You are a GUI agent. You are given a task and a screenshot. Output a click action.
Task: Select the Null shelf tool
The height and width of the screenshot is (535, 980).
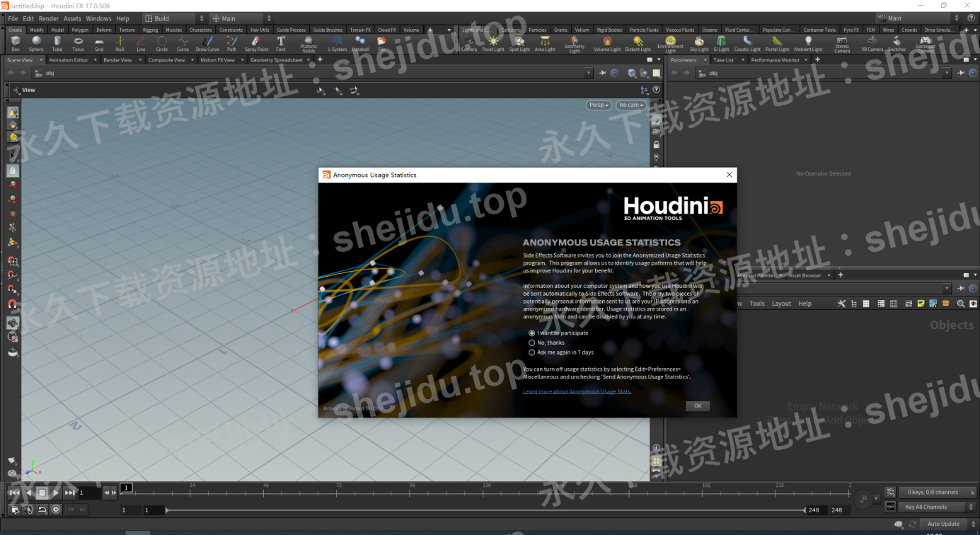[120, 44]
